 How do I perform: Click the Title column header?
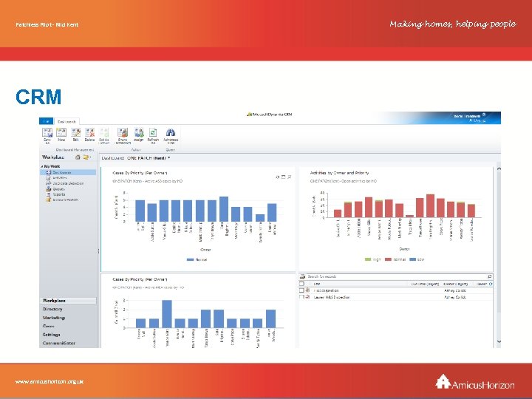pos(317,284)
